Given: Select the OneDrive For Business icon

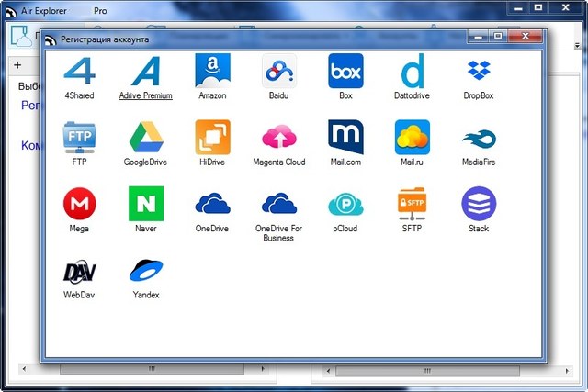Looking at the screenshot, I should (279, 203).
